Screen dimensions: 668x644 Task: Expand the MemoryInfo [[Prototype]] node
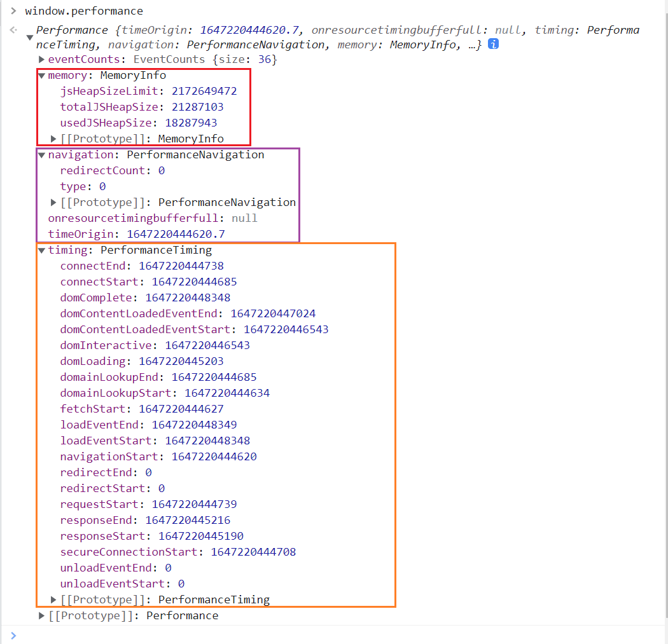[53, 139]
